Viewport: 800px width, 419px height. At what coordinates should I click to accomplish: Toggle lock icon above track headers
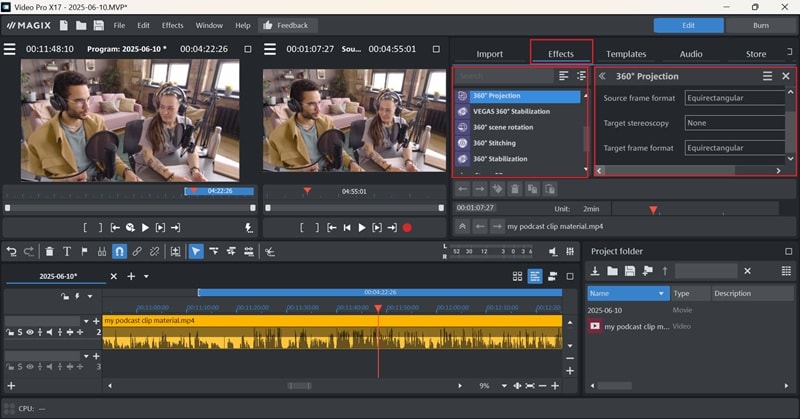coord(65,296)
